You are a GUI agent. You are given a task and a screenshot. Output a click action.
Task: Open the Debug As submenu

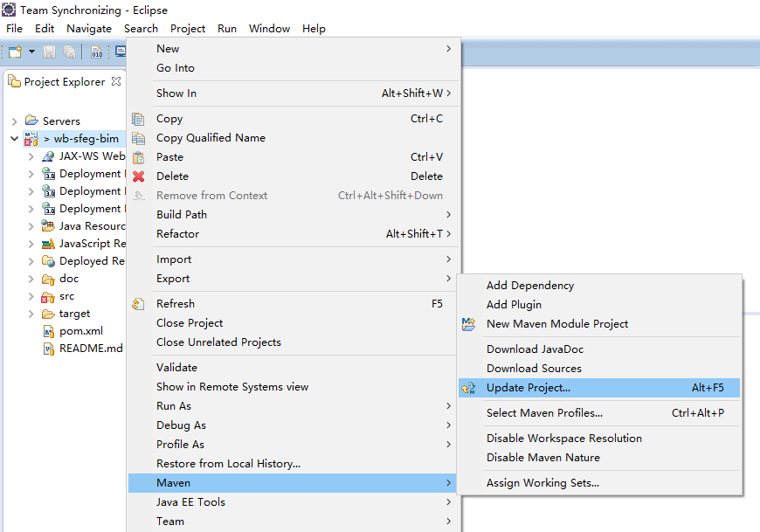pyautogui.click(x=293, y=425)
